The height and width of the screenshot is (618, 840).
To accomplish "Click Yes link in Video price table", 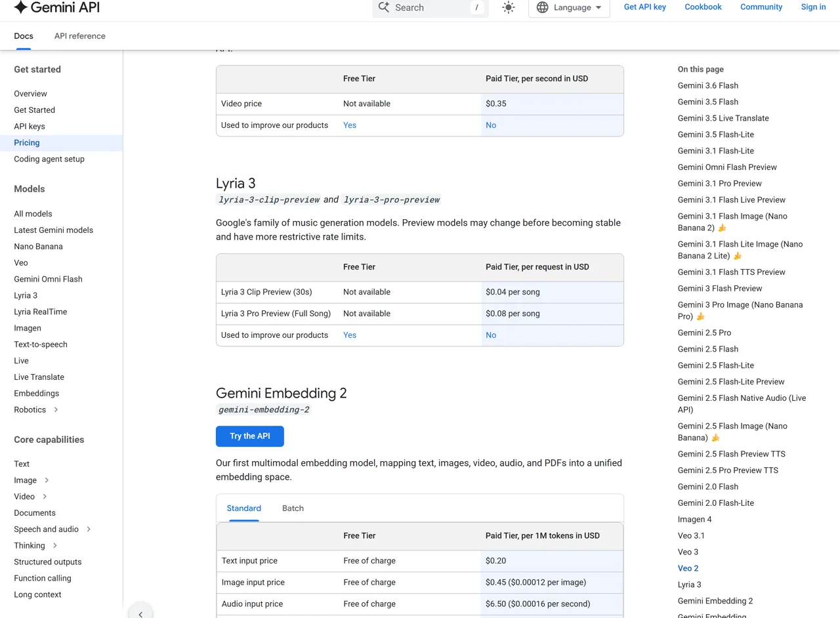I will [350, 125].
